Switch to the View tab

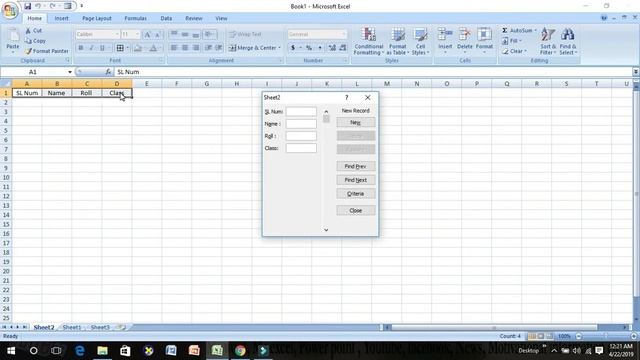(x=221, y=18)
